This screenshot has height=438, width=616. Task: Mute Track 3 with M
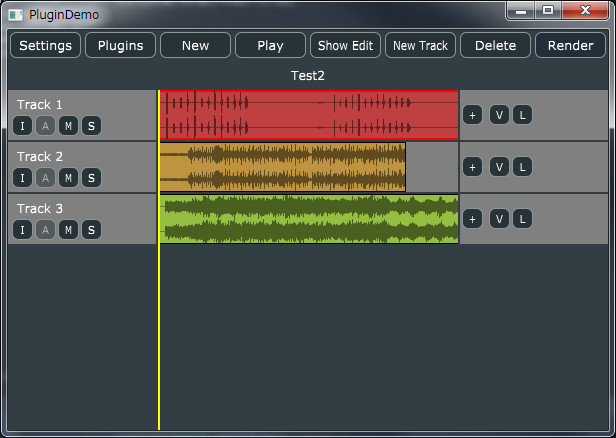pos(68,229)
